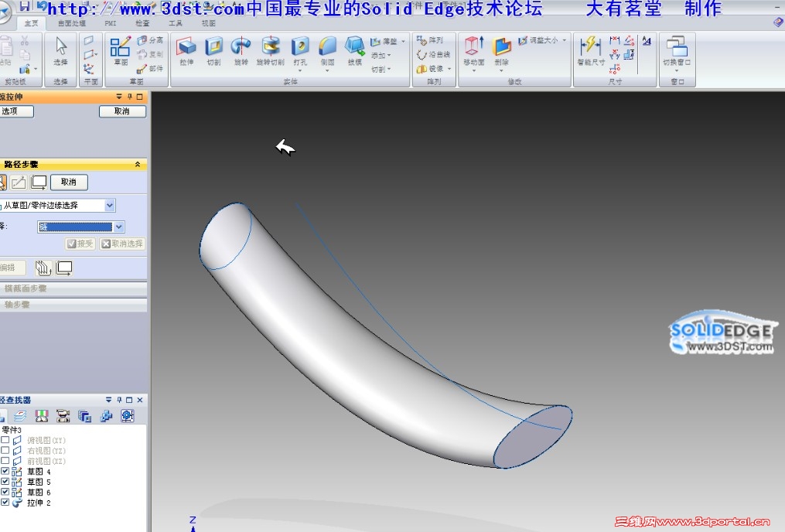Viewport: 785px width, 532px height.
Task: Uncheck the 拉伸 2 feature checkbox
Action: tap(5, 503)
